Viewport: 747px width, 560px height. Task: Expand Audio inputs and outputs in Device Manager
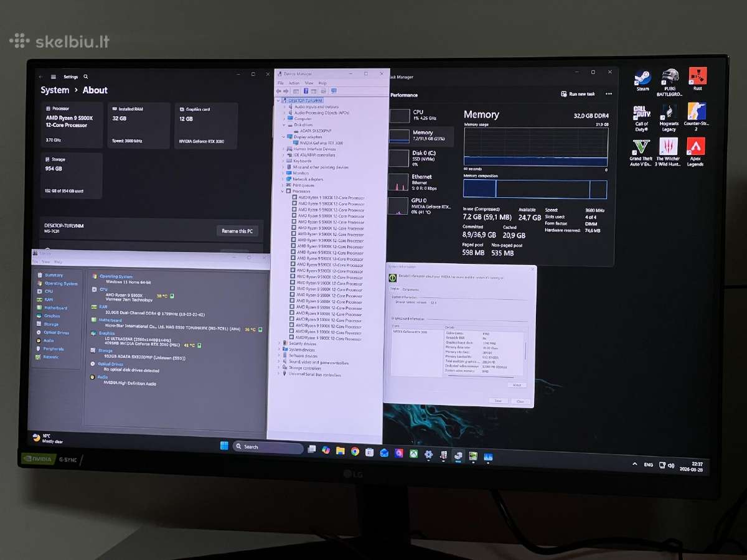(284, 106)
